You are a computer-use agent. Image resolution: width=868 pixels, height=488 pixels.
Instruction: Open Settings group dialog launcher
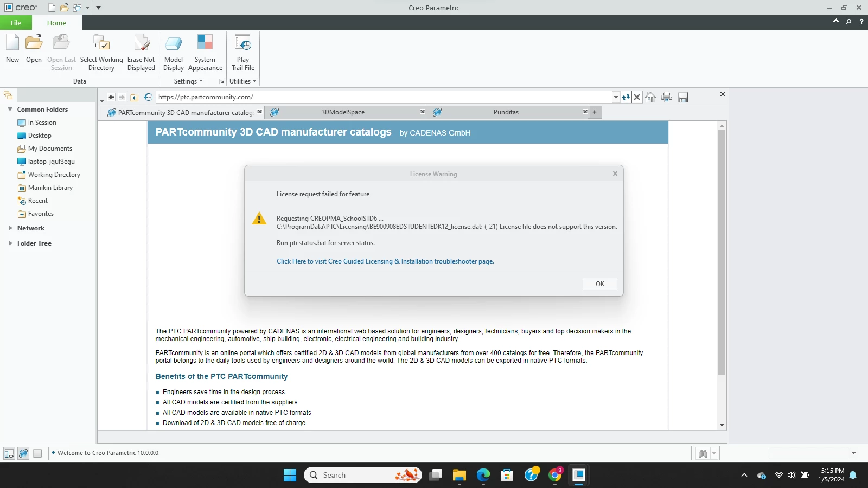(x=221, y=81)
